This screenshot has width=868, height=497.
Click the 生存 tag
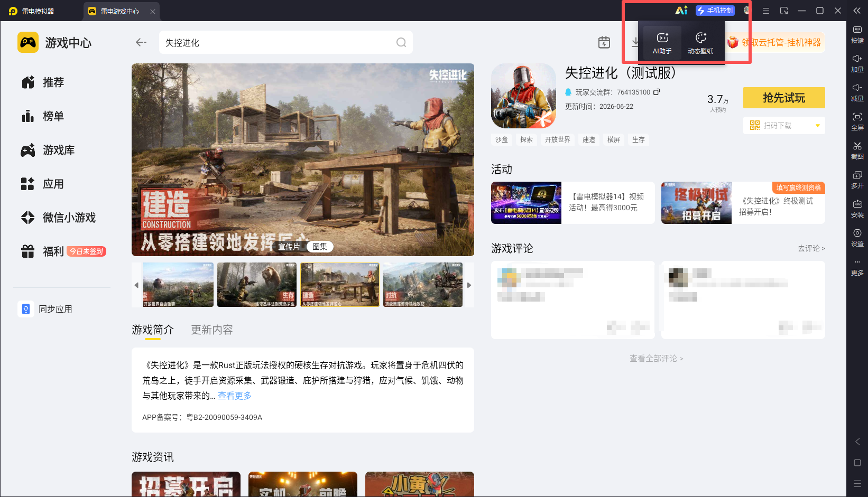click(x=639, y=139)
